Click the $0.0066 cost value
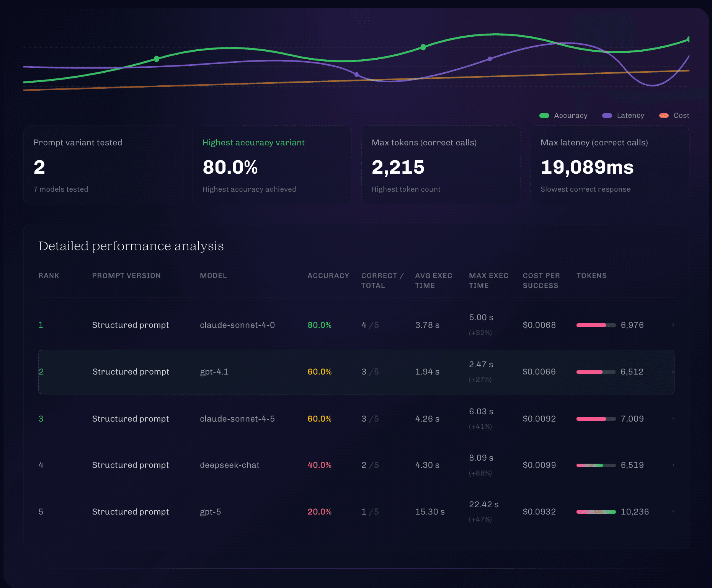Image resolution: width=712 pixels, height=588 pixels. pos(539,372)
